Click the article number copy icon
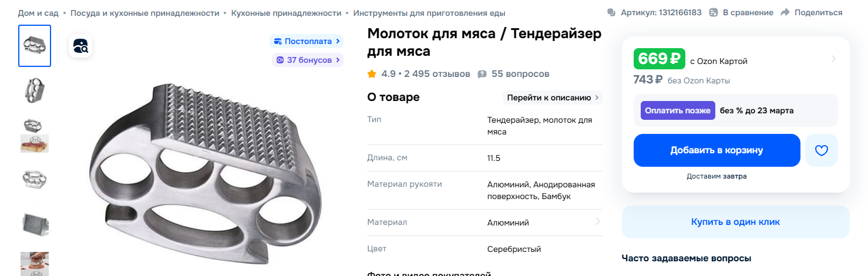Image resolution: width=868 pixels, height=276 pixels. coord(611,12)
